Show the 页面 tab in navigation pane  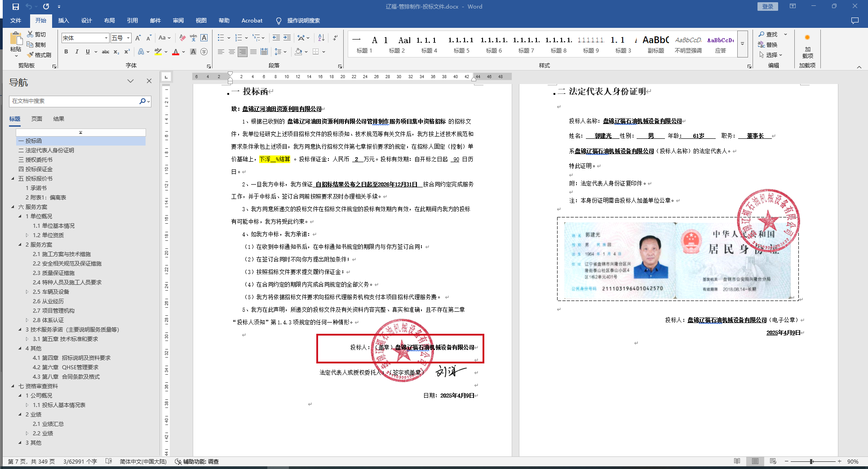[37, 119]
